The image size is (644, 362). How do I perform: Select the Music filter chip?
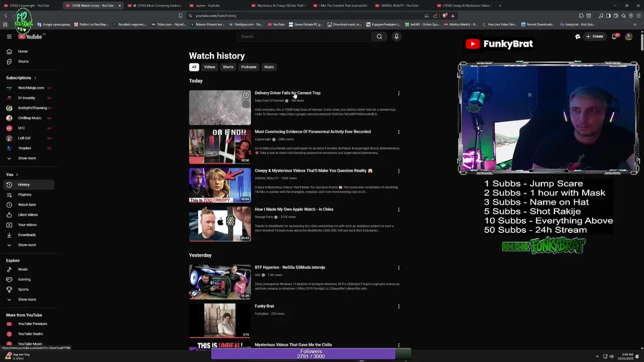click(x=269, y=67)
